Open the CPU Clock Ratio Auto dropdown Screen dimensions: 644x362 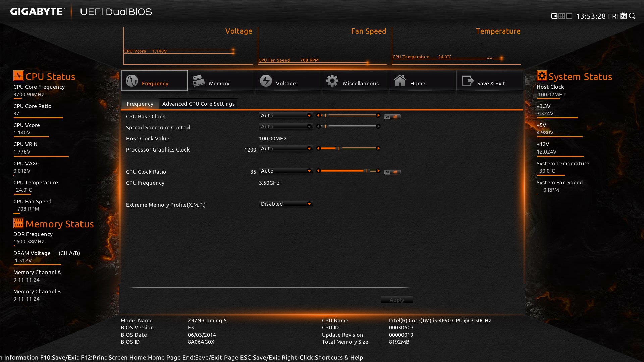tap(286, 171)
